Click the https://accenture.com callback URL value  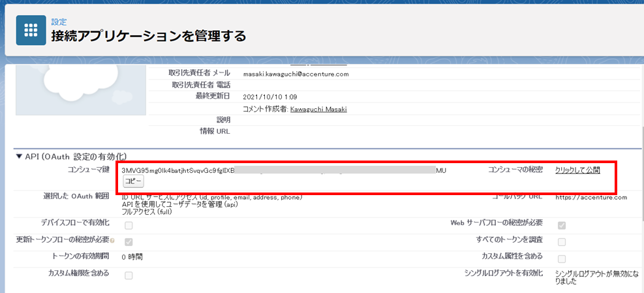(x=590, y=197)
